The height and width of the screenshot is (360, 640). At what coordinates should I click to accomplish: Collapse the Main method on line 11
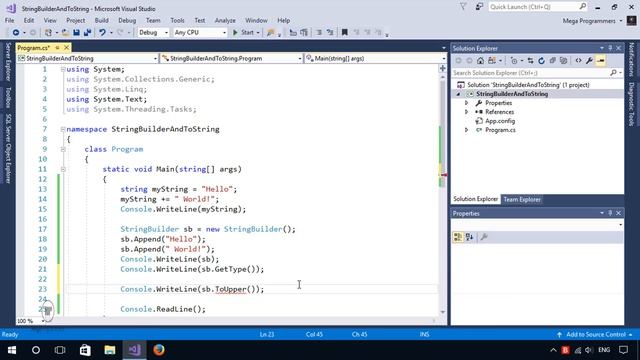[x=63, y=169]
